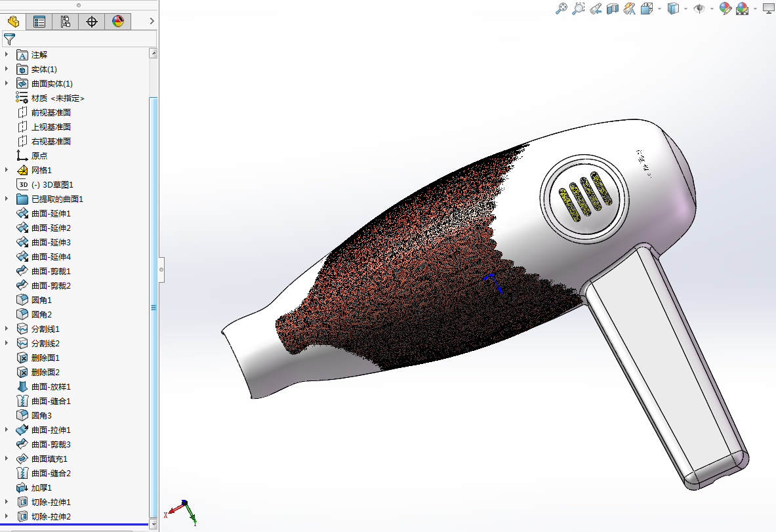Select the 曲面-剪裁3 feature
This screenshot has width=776, height=532.
(51, 444)
